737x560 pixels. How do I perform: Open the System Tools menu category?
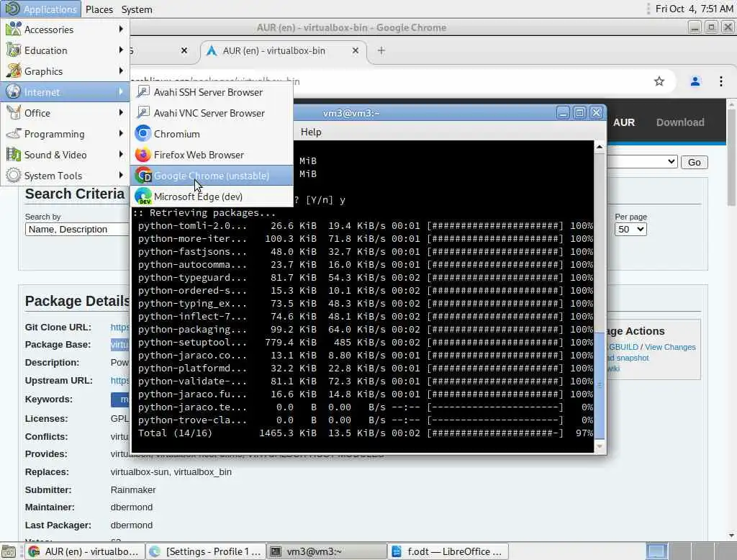coord(65,176)
